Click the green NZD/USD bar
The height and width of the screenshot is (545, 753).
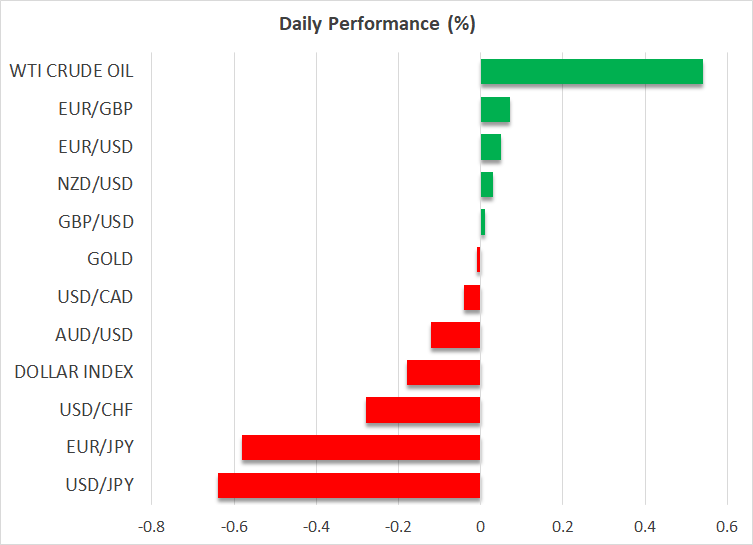486,185
